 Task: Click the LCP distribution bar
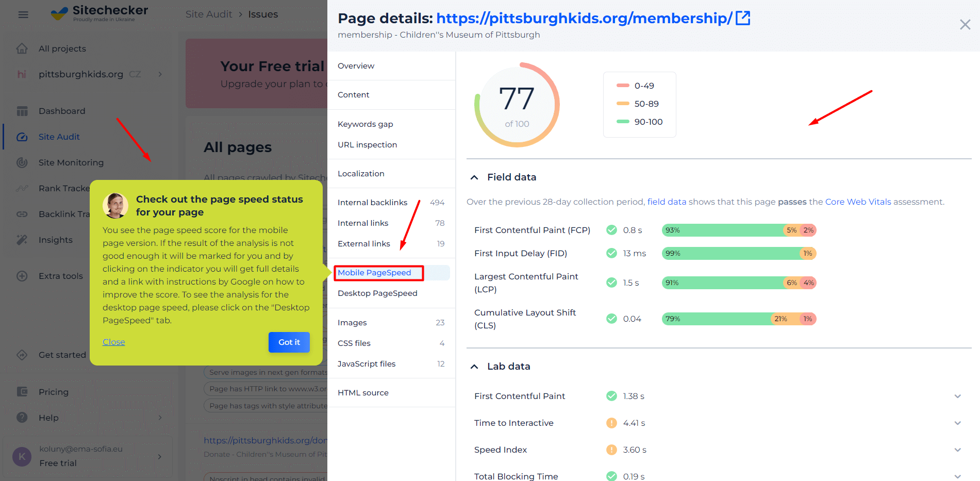point(739,283)
